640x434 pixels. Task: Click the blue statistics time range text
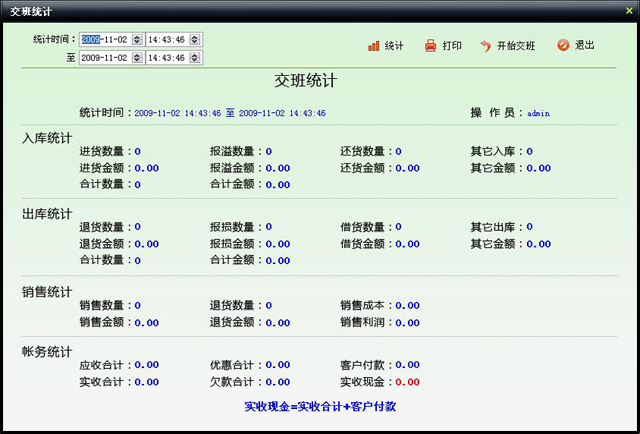pyautogui.click(x=229, y=113)
